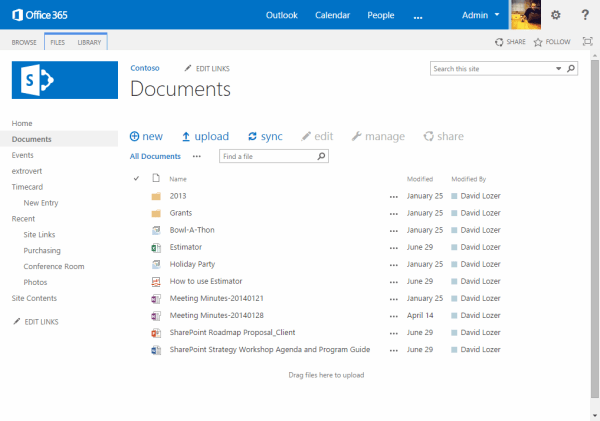Screen dimensions: 600x421
Task: Open the ellipsis menu for Holiday Party
Action: coord(394,265)
